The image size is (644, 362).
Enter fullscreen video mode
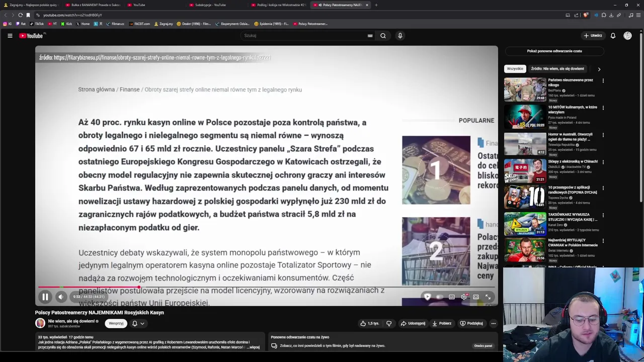click(x=488, y=297)
